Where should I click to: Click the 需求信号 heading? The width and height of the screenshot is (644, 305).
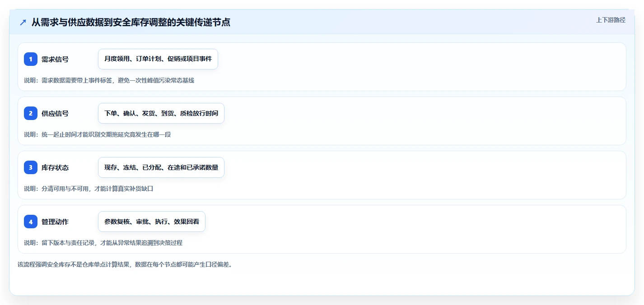point(55,59)
